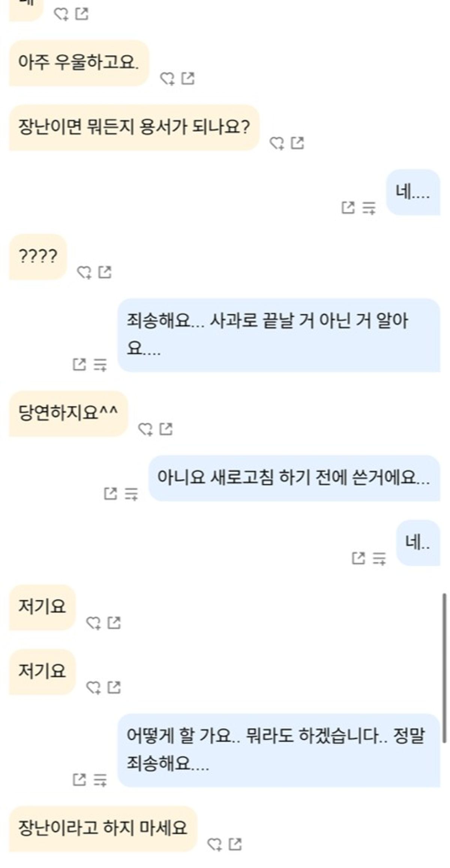
Task: React with heart to '장난이면 뭐든지 용서가 되나요?'
Action: [277, 143]
